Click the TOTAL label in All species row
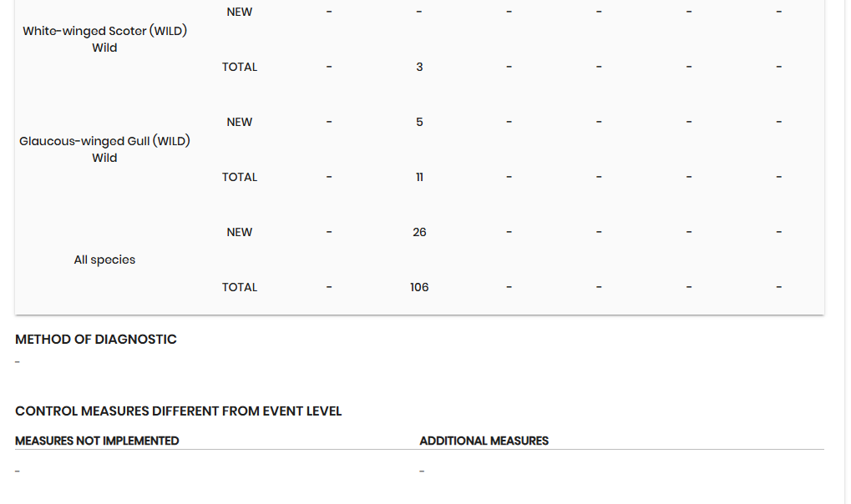The image size is (851, 504). (x=240, y=287)
